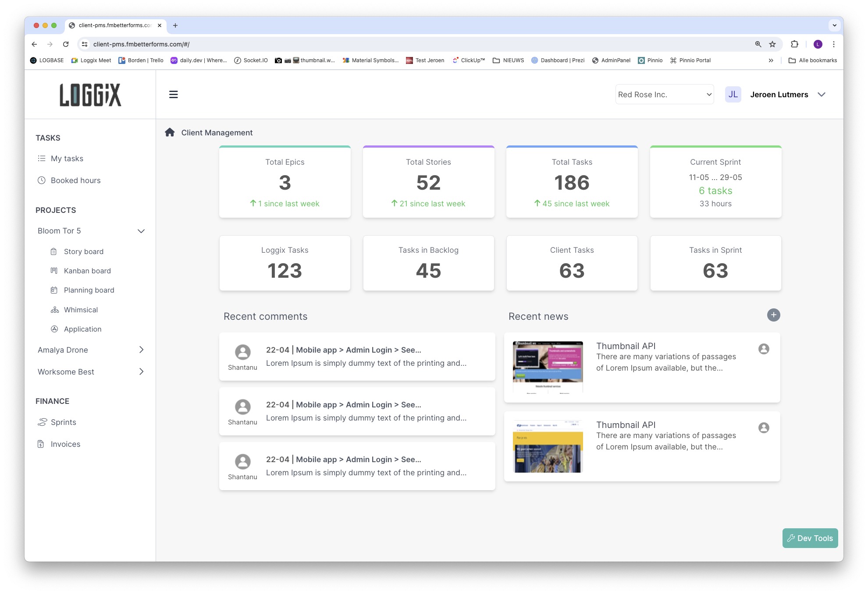Click the Kanban board icon
This screenshot has height=594, width=868.
point(54,271)
